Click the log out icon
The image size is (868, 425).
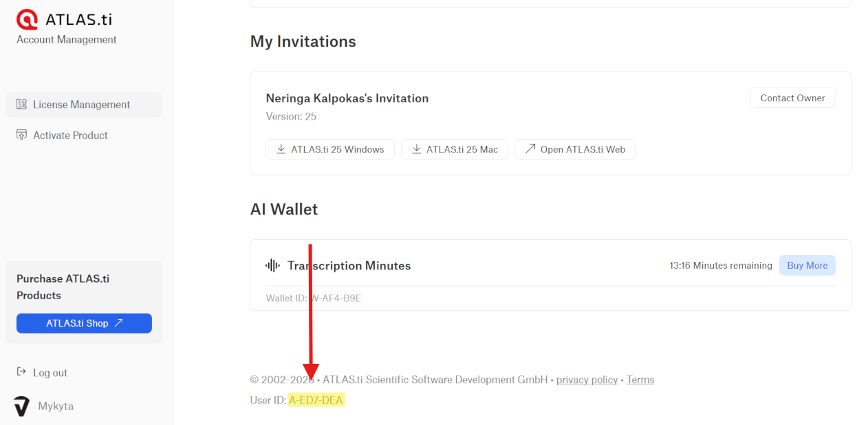tap(21, 372)
